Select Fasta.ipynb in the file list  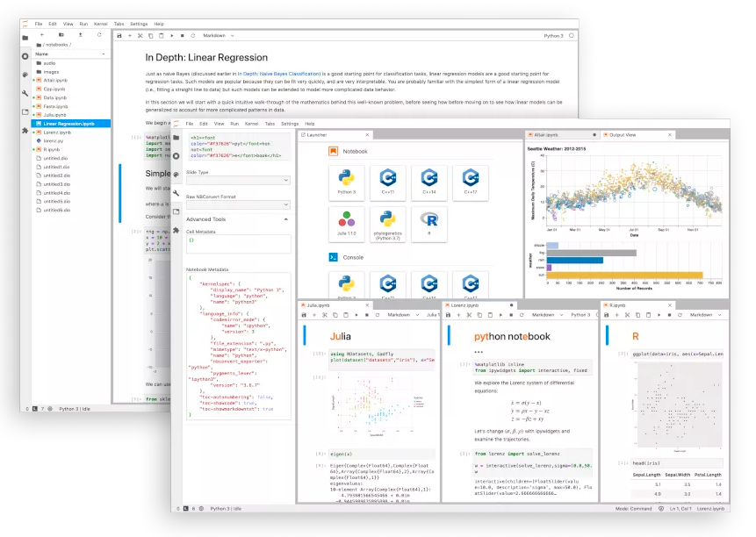pos(71,106)
